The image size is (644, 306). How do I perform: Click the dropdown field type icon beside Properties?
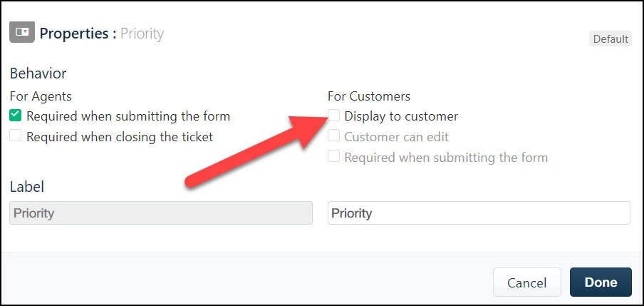(22, 32)
